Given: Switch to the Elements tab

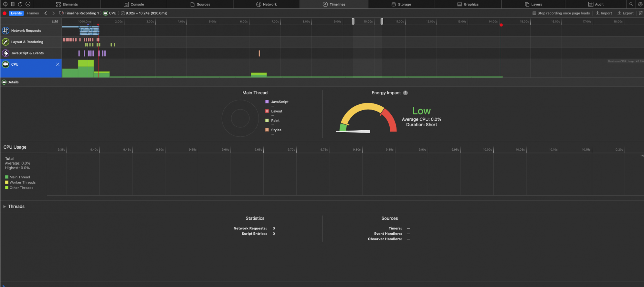Looking at the screenshot, I should point(67,4).
